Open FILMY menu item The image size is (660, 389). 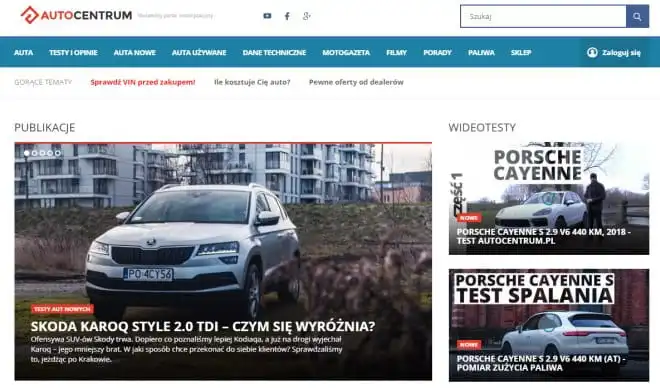[x=397, y=53]
